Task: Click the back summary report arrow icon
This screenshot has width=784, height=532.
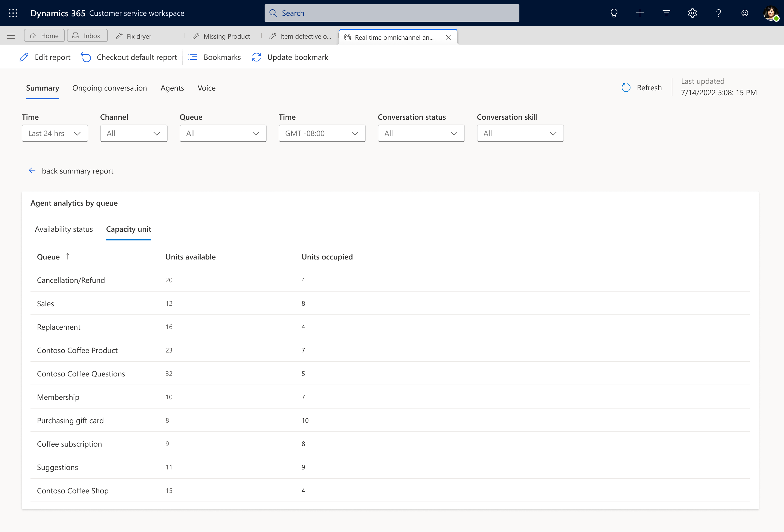Action: 32,171
